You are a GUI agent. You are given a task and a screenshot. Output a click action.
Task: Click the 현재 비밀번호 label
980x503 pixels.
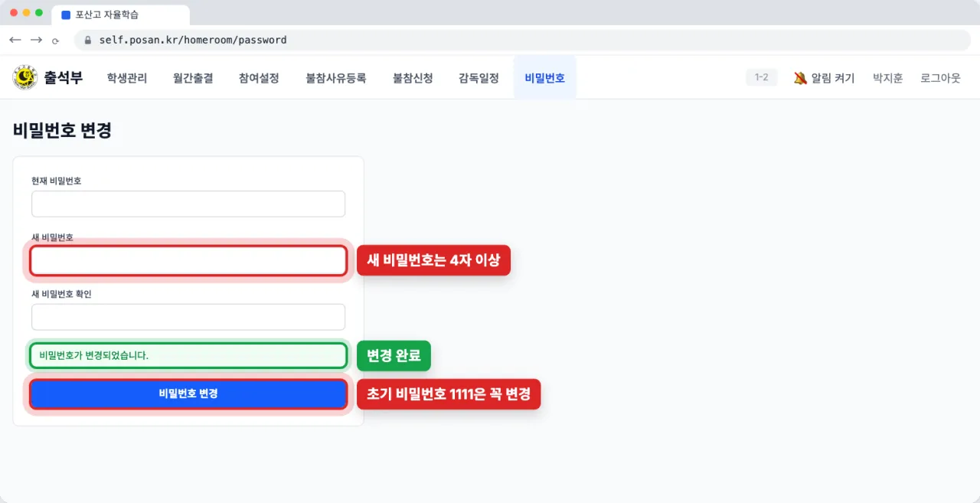tap(57, 181)
